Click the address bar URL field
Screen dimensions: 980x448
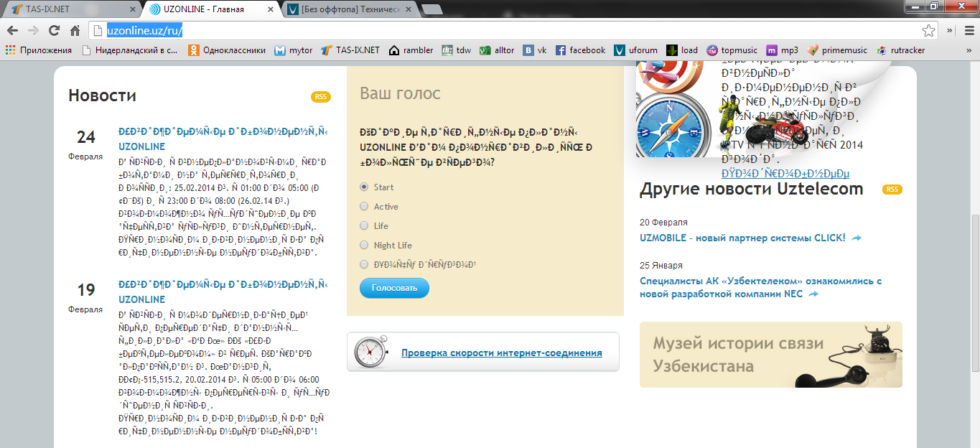(x=503, y=31)
